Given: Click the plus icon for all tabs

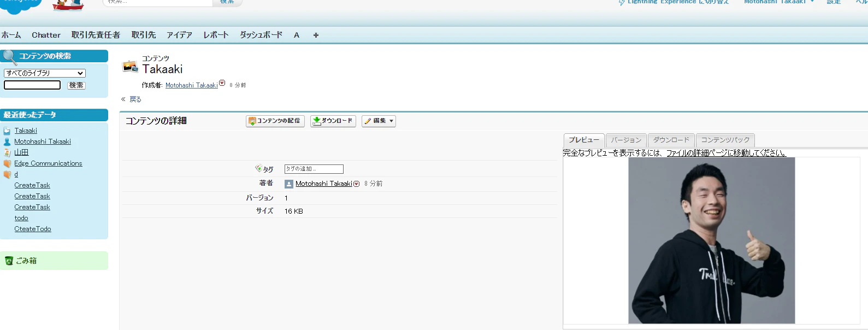Looking at the screenshot, I should (x=316, y=35).
